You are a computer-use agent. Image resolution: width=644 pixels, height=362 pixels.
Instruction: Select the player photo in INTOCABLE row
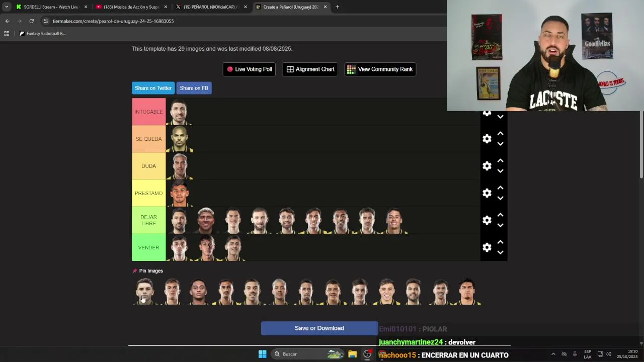point(179,112)
